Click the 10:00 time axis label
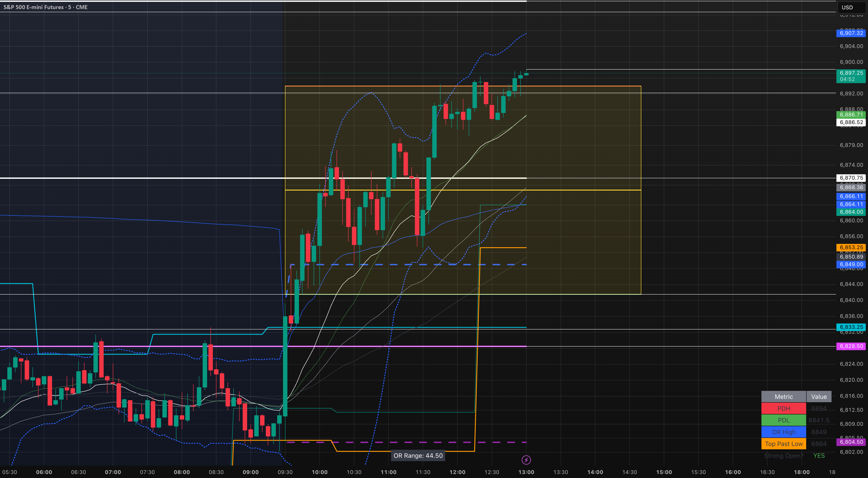 coord(319,472)
